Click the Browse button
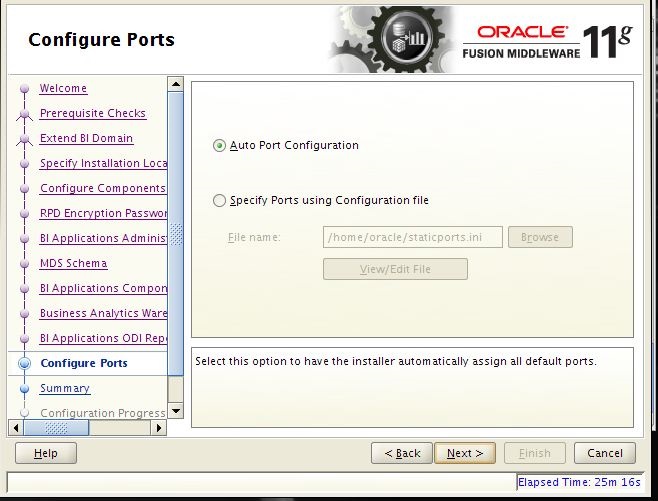 click(540, 237)
